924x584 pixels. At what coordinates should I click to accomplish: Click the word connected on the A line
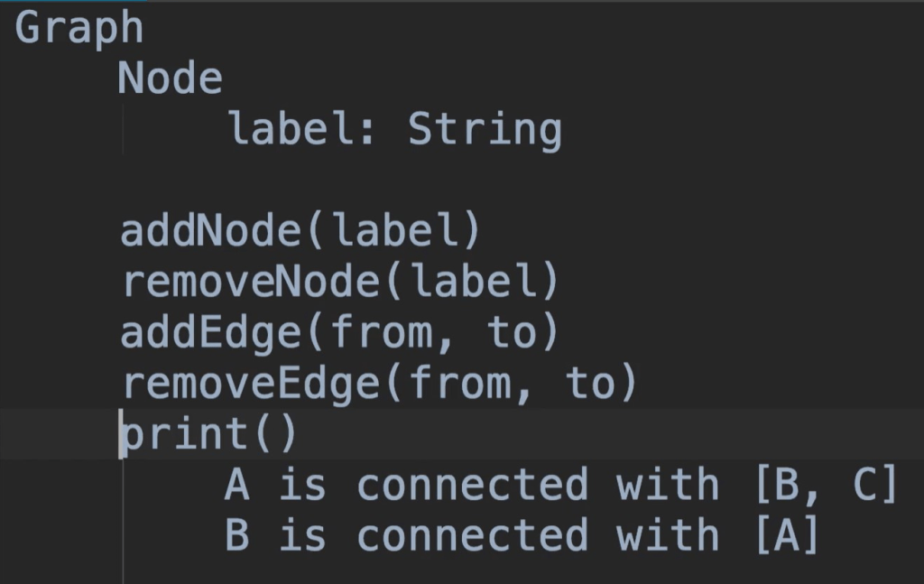point(473,486)
